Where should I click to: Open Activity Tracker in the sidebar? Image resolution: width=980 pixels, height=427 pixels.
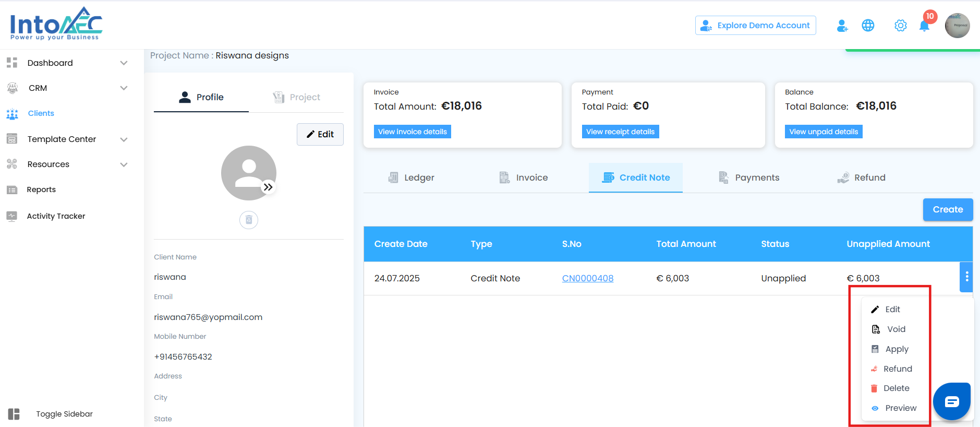point(56,217)
